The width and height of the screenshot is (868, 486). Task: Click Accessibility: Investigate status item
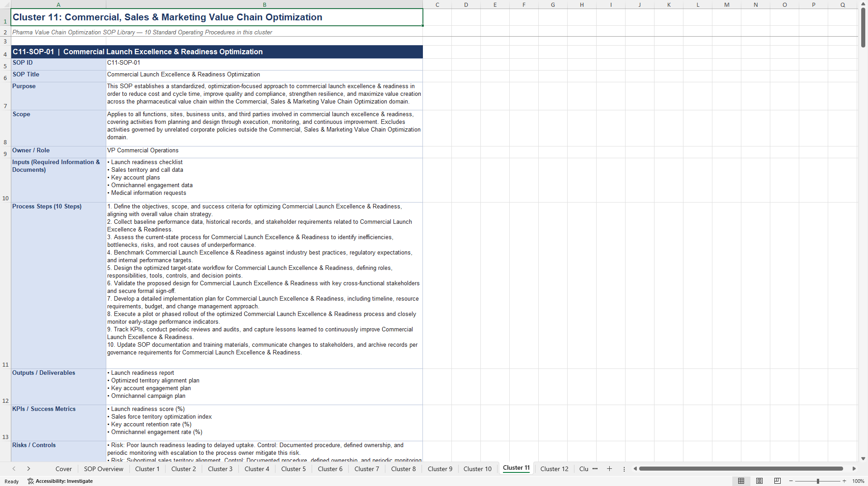click(x=60, y=481)
